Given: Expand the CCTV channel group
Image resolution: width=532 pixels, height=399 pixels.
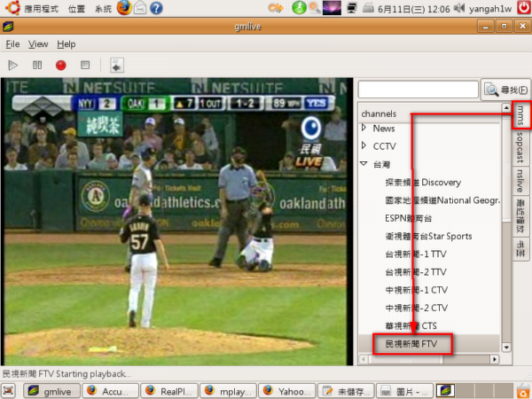Looking at the screenshot, I should tap(364, 145).
